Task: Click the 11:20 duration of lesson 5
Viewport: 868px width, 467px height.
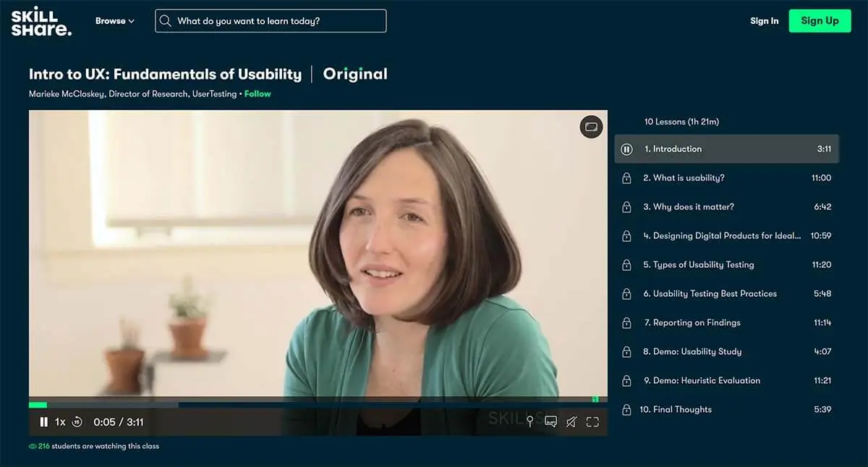Action: [821, 265]
